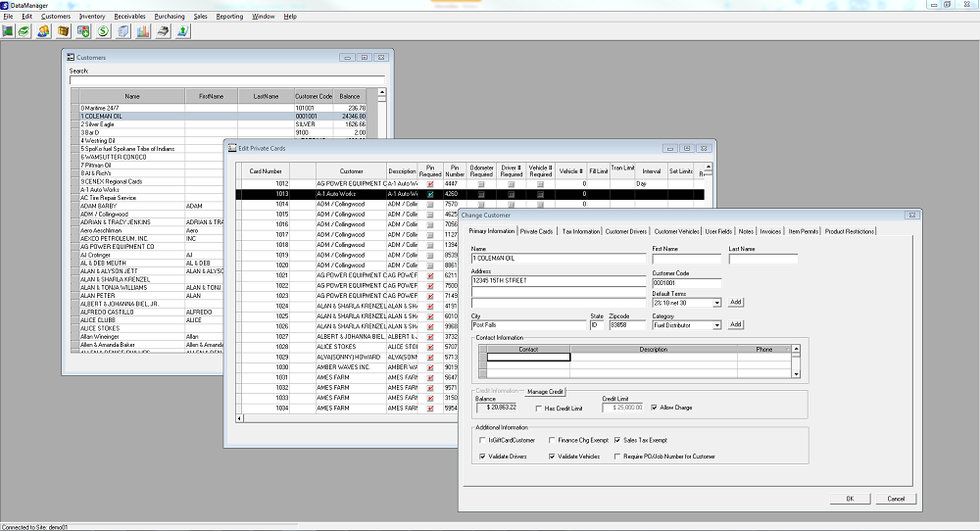The image size is (980, 531).
Task: Open the File menu
Action: tap(8, 17)
